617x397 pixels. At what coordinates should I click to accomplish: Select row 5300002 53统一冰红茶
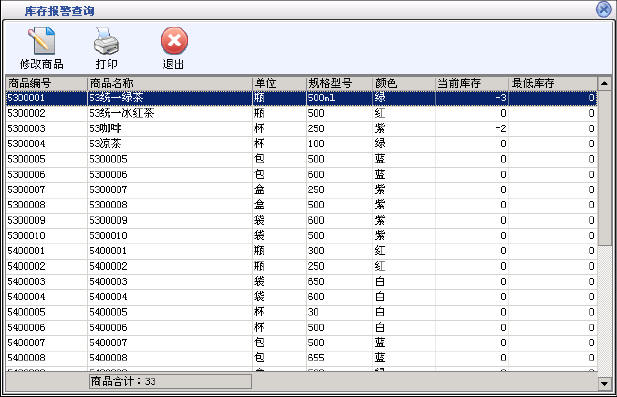pos(301,113)
